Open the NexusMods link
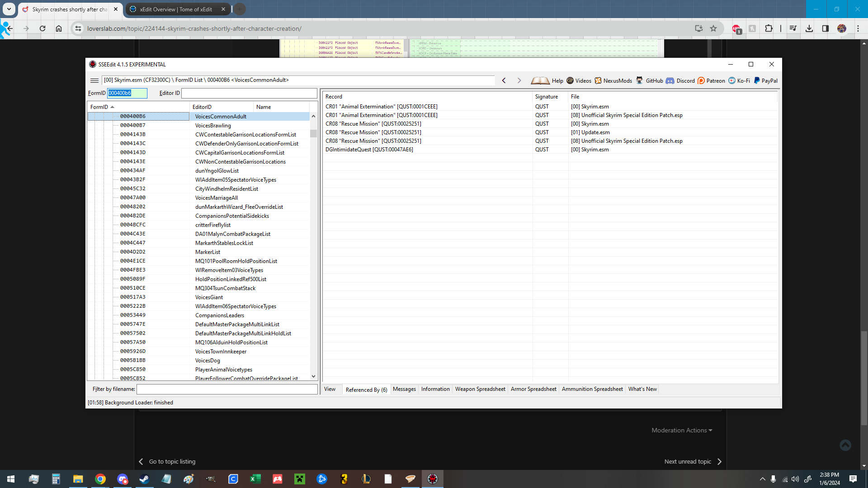Screen dimensions: 868x488 (613, 80)
